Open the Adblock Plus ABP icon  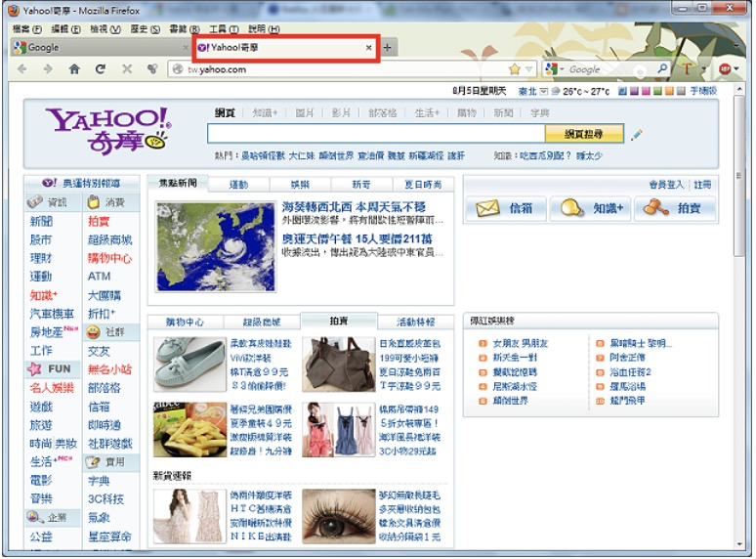point(725,69)
